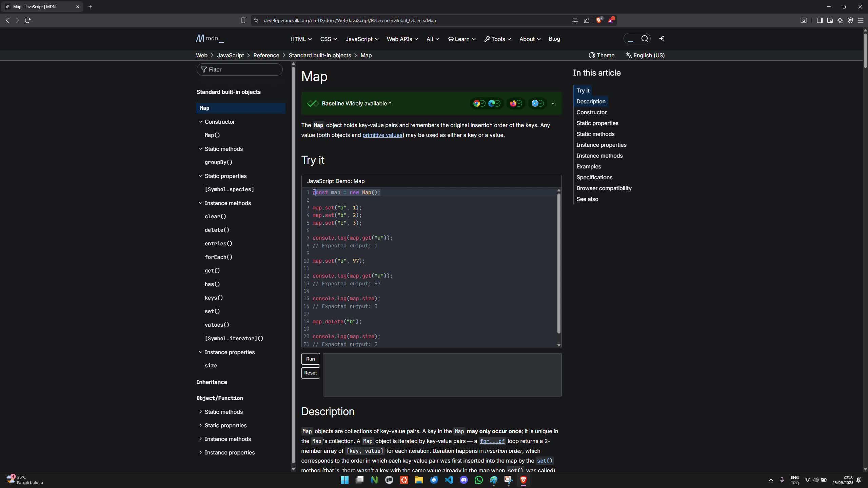868x488 pixels.
Task: Expand the Baseline compatibility details chevron
Action: pos(553,104)
